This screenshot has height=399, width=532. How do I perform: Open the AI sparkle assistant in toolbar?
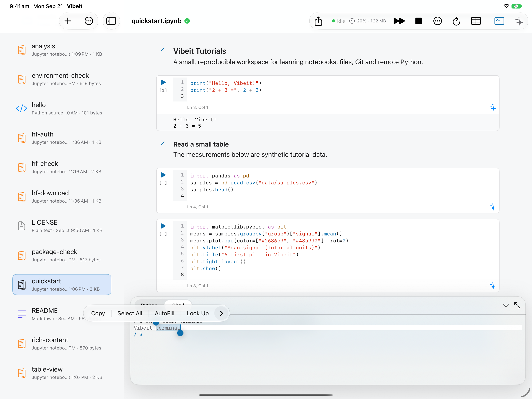pyautogui.click(x=519, y=21)
